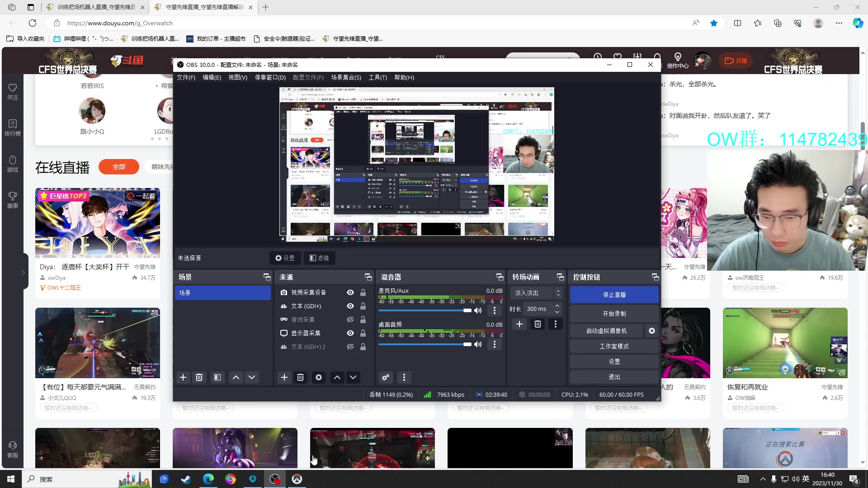The width and height of the screenshot is (868, 488).
Task: Select 场景 item in scenes list
Action: pos(223,293)
